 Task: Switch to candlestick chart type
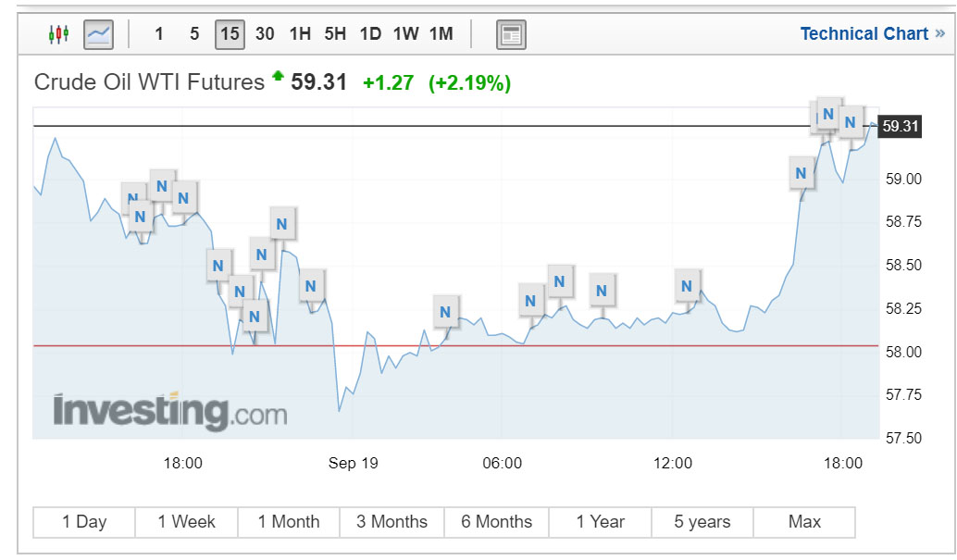point(58,35)
